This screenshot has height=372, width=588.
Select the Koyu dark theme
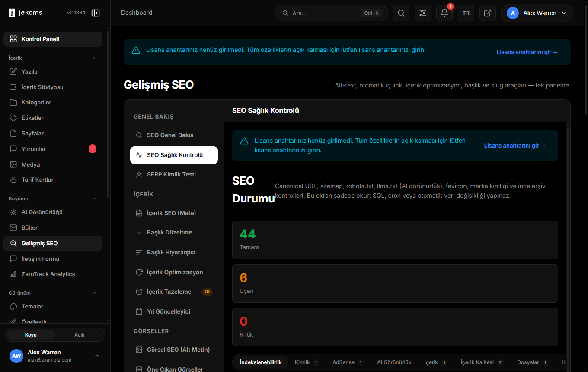[31, 335]
